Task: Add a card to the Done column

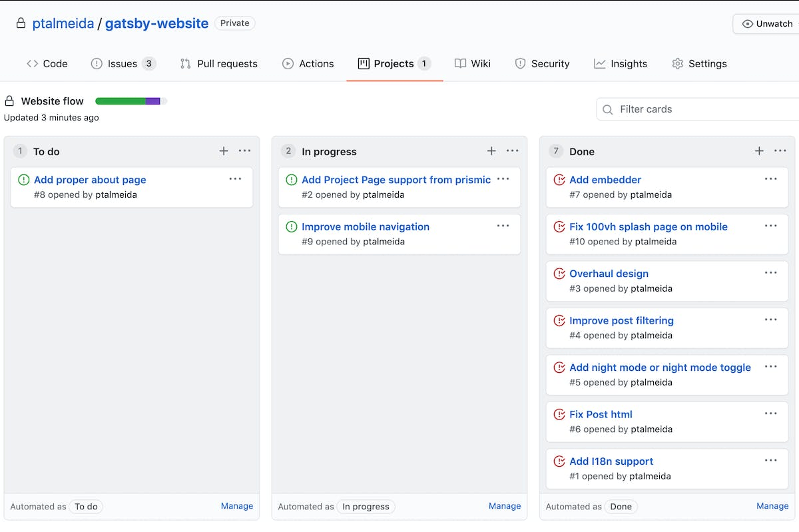Action: (759, 151)
